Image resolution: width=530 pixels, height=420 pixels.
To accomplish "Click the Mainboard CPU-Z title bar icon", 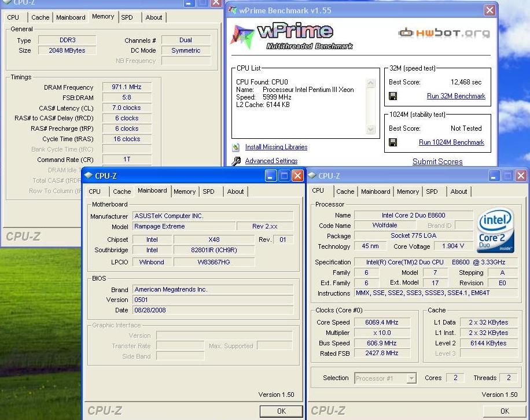I will point(89,175).
